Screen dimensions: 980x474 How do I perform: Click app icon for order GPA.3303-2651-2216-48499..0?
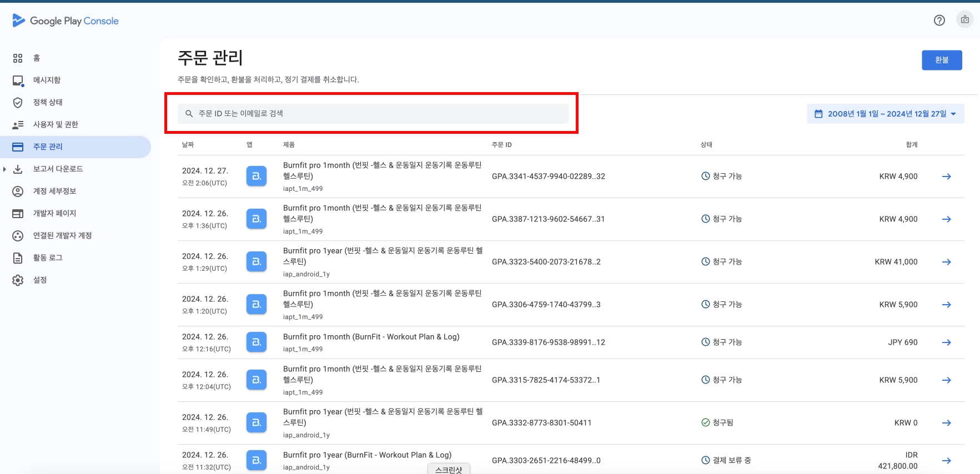(257, 460)
